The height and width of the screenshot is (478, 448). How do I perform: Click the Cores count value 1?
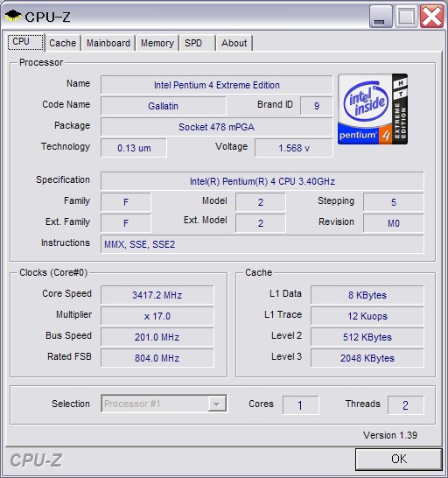coord(300,405)
